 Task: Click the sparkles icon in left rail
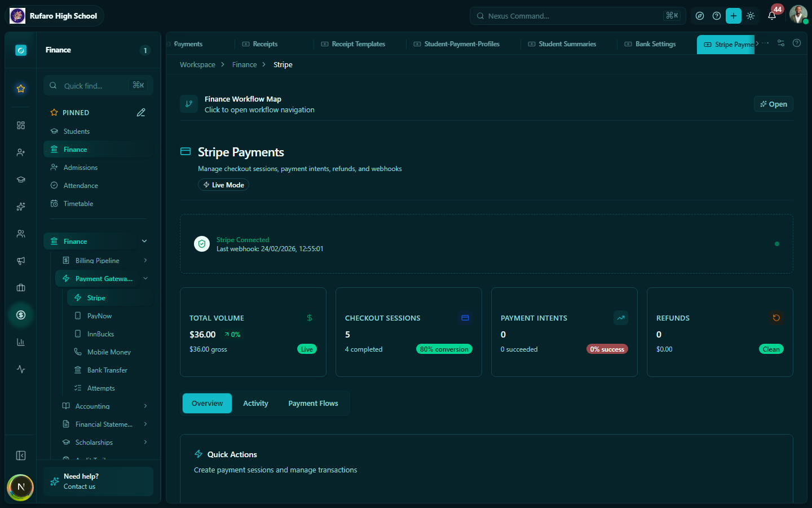pos(21,207)
